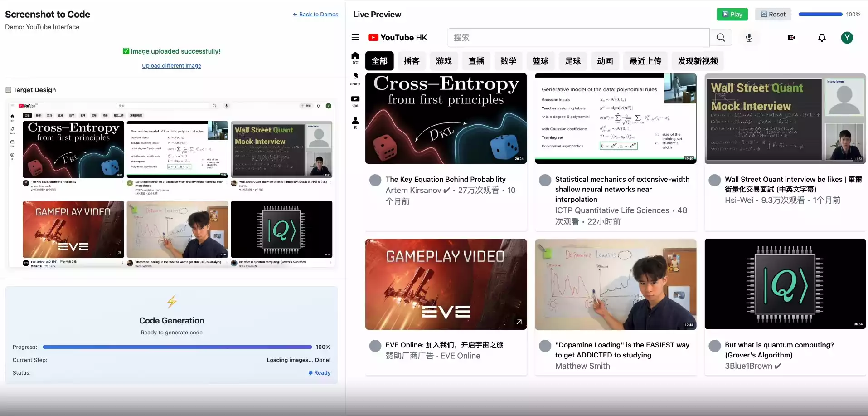Select the 游戏 filter chip
Viewport: 868px width, 416px height.
click(x=444, y=61)
